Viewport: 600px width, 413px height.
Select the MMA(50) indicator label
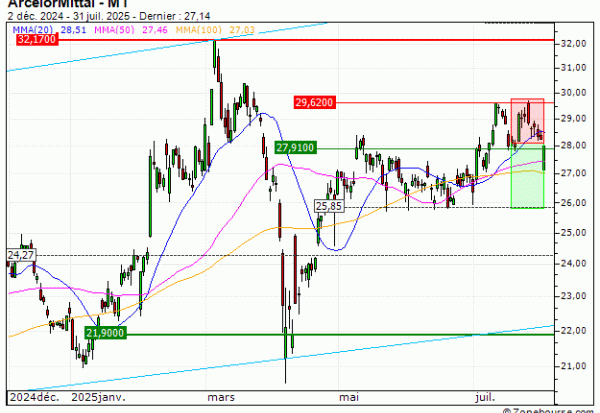point(114,30)
